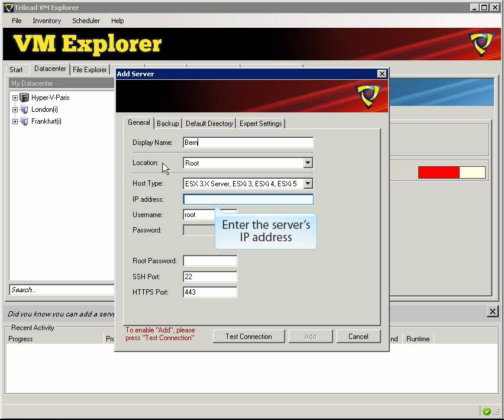The height and width of the screenshot is (420, 504).
Task: Click the HTTPS Port field
Action: pos(210,292)
